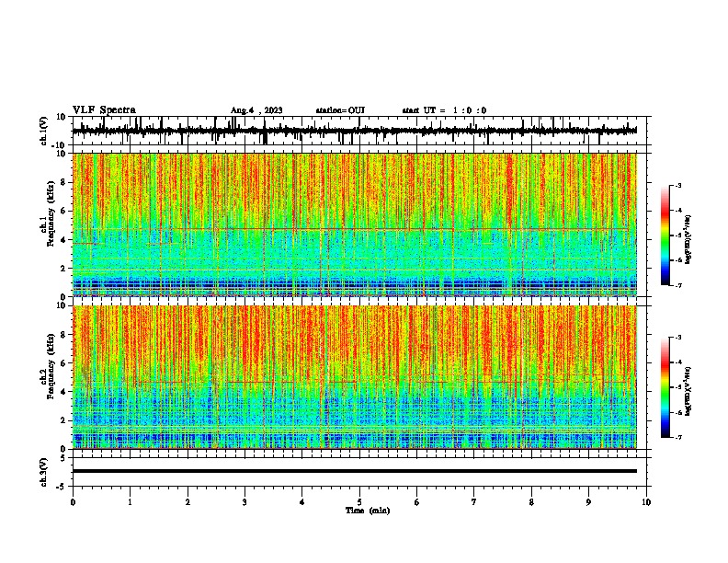Click the "Time (min)" axis label
The height and width of the screenshot is (563, 728).
click(368, 511)
